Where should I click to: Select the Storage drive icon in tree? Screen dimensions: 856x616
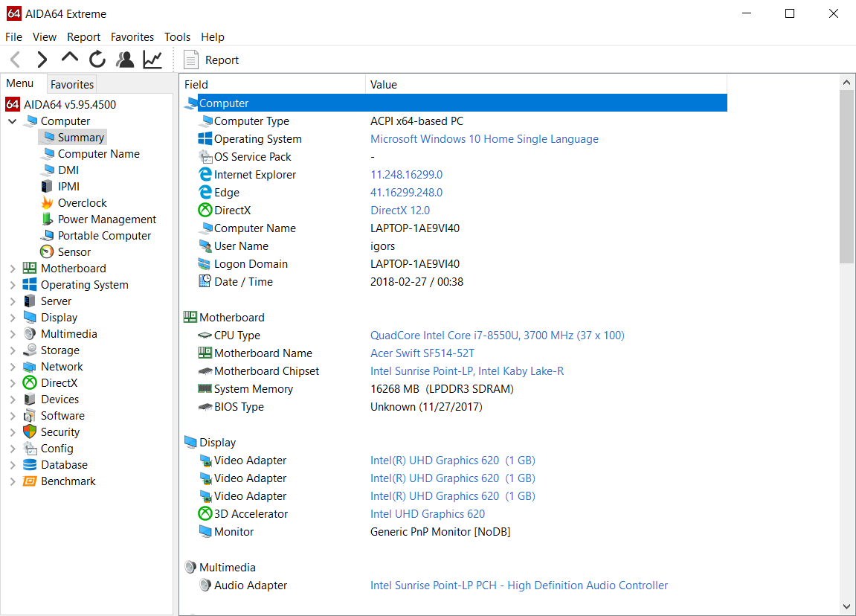(30, 350)
